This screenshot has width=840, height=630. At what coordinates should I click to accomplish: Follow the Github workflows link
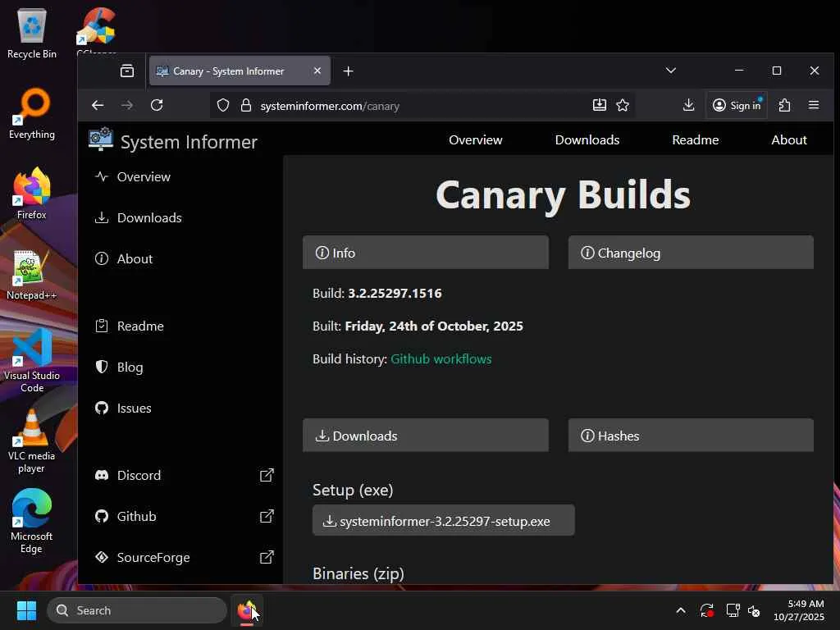(x=441, y=359)
